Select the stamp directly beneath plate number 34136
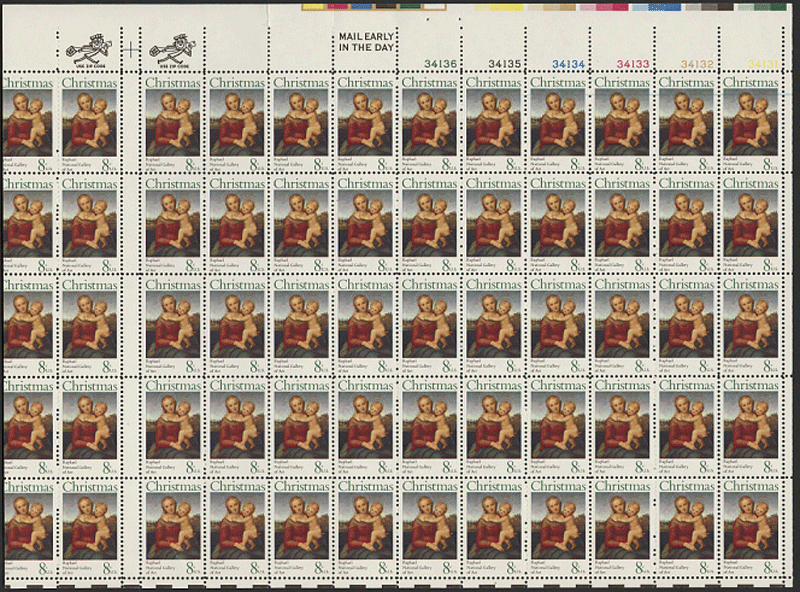 click(430, 124)
